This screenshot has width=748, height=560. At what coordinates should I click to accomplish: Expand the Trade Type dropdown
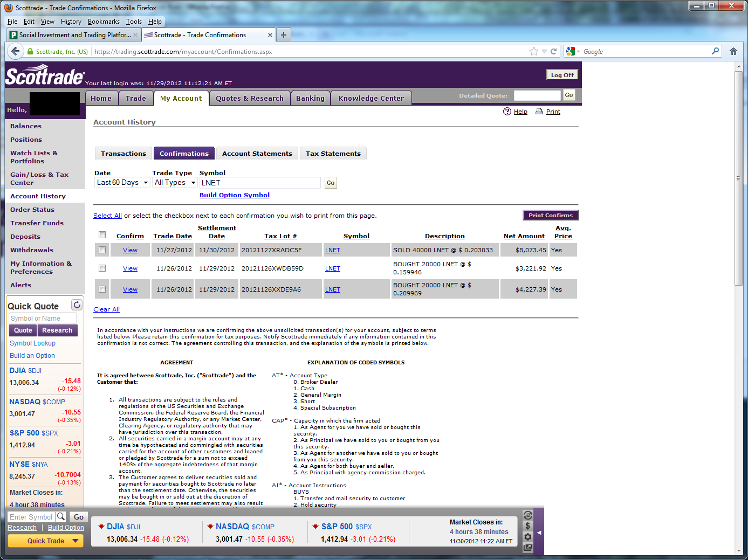pos(175,183)
